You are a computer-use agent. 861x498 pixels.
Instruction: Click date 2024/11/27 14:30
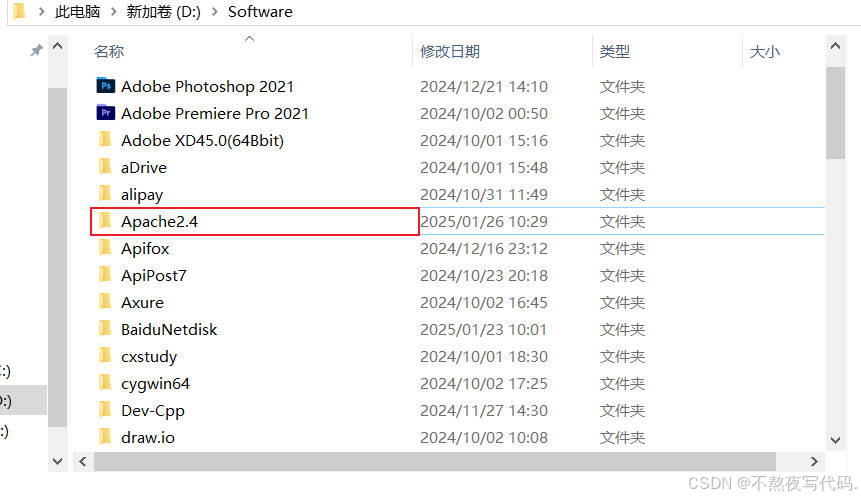pos(484,411)
